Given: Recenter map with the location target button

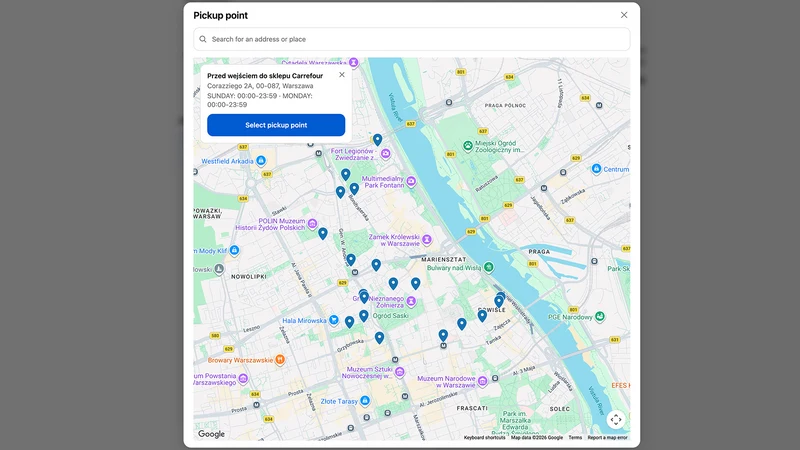Looking at the screenshot, I should (x=616, y=420).
